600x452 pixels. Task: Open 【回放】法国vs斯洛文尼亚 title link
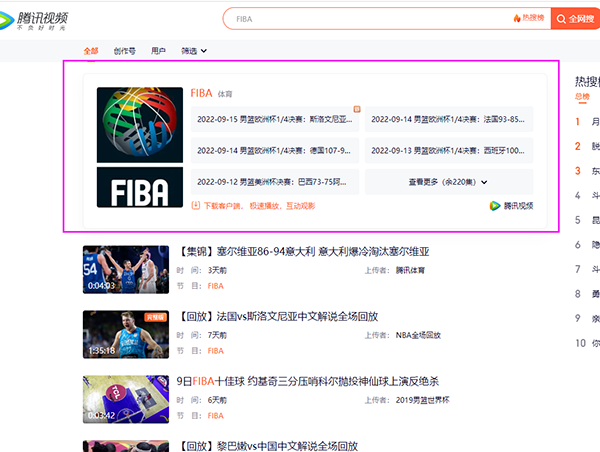pos(277,317)
